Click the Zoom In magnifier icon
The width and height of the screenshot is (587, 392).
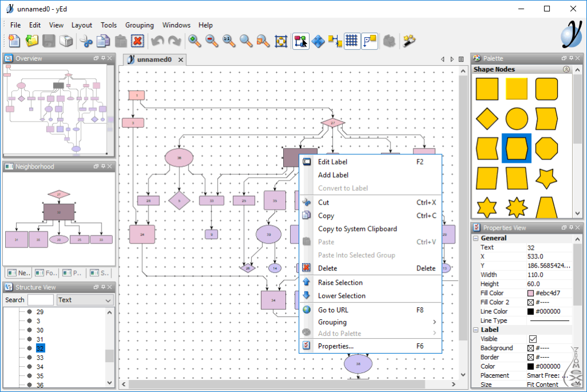click(195, 41)
